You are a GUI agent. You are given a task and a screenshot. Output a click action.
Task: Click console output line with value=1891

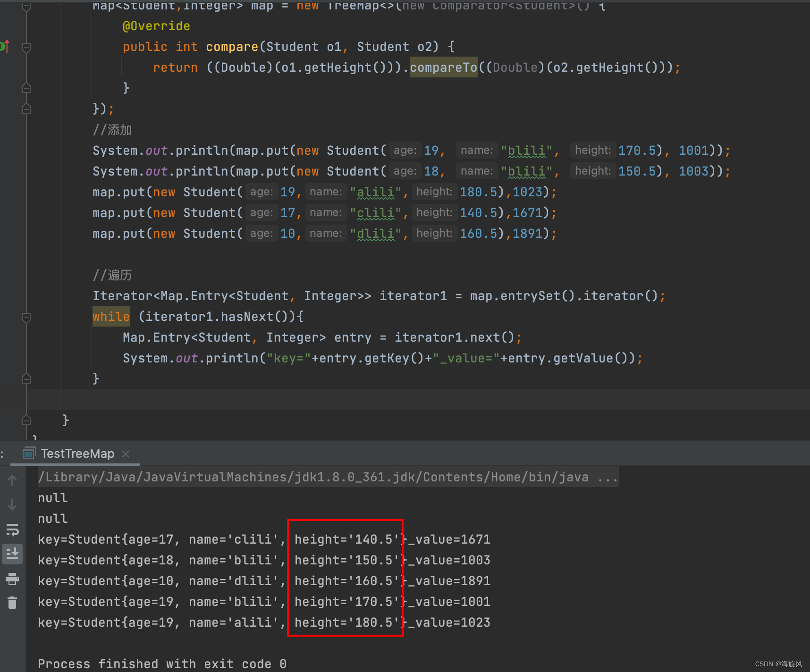[264, 581]
